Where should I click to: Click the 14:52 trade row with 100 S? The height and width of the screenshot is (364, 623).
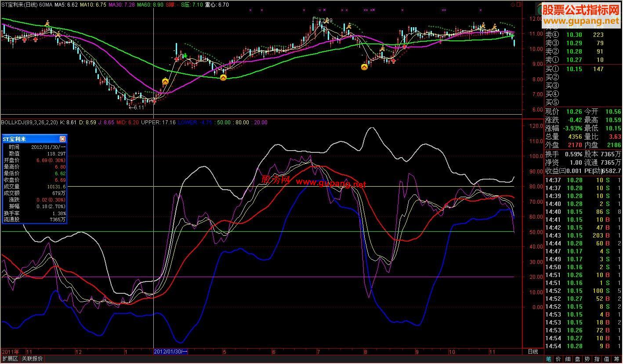(x=583, y=291)
